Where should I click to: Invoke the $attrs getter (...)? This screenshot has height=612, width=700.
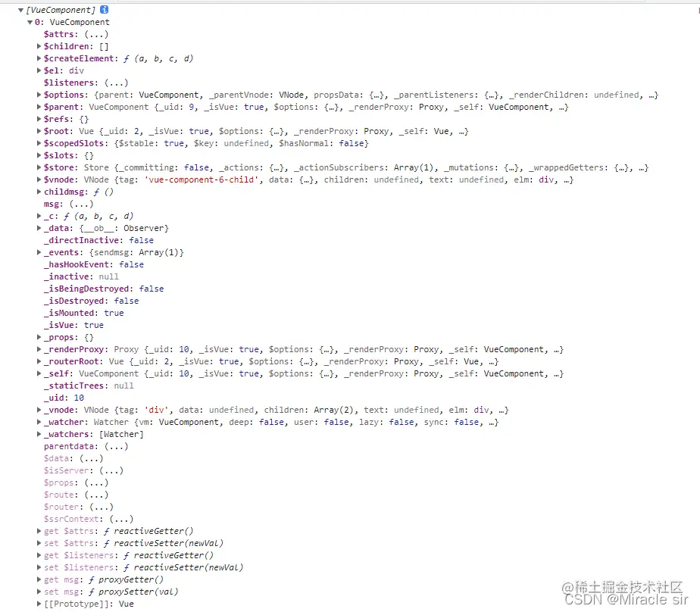[96, 34]
